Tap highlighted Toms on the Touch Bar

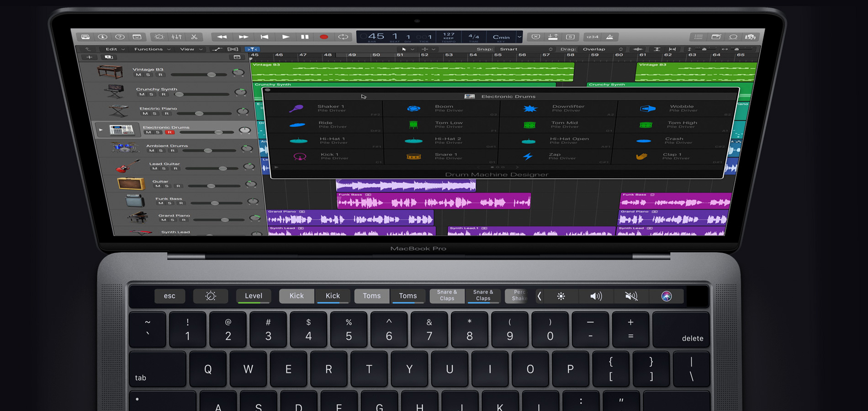click(372, 296)
